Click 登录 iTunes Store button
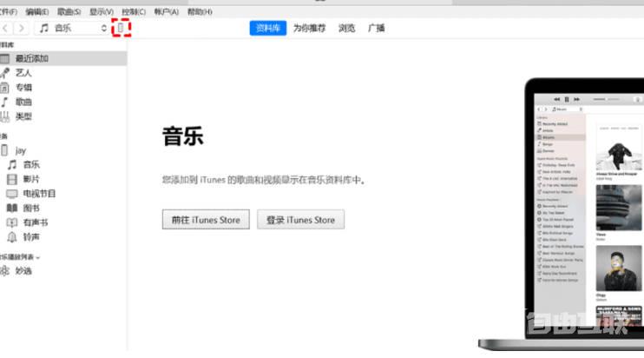Image resolution: width=644 pixels, height=358 pixels. coord(300,220)
